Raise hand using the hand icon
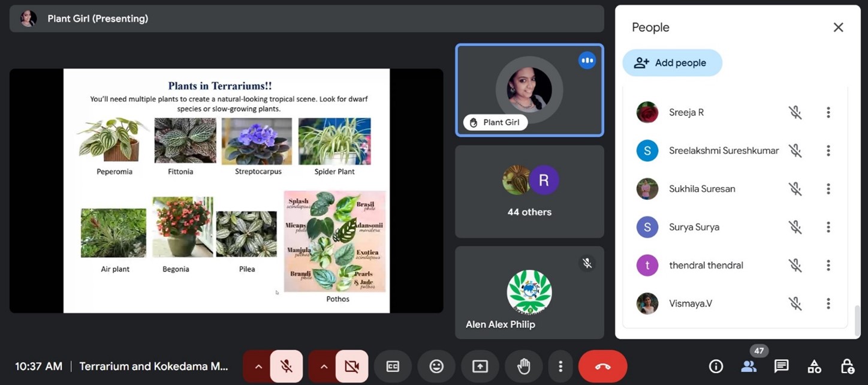The height and width of the screenshot is (385, 868). point(523,366)
